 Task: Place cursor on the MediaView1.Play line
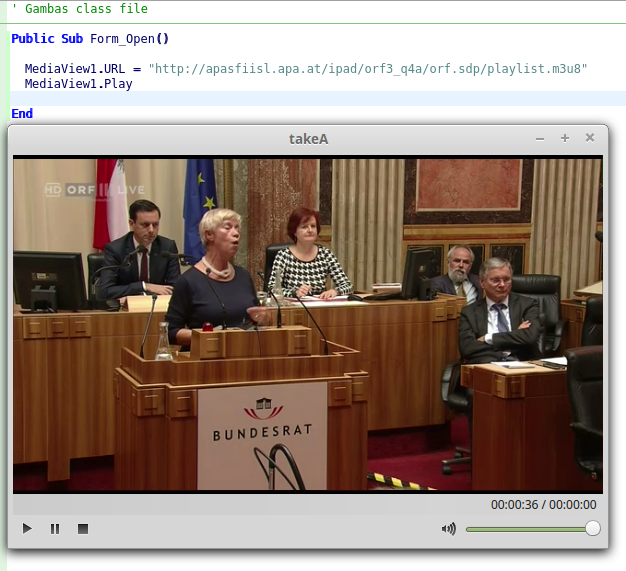point(78,84)
